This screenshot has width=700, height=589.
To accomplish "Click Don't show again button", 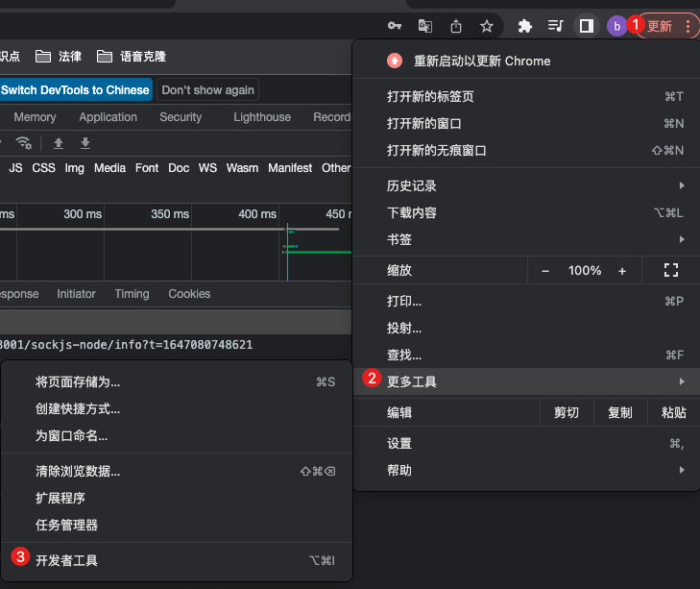I will pos(207,89).
